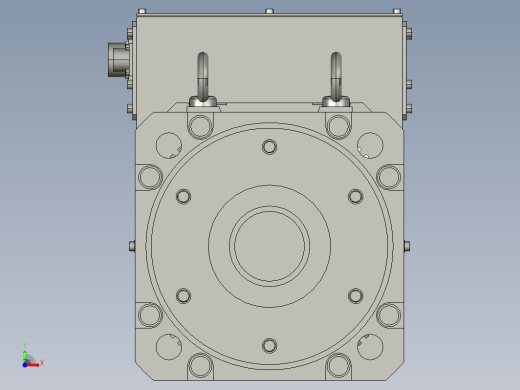This screenshot has height=390, width=520.
Task: Click the blue Z origin ball of triad
Action: coord(25,365)
